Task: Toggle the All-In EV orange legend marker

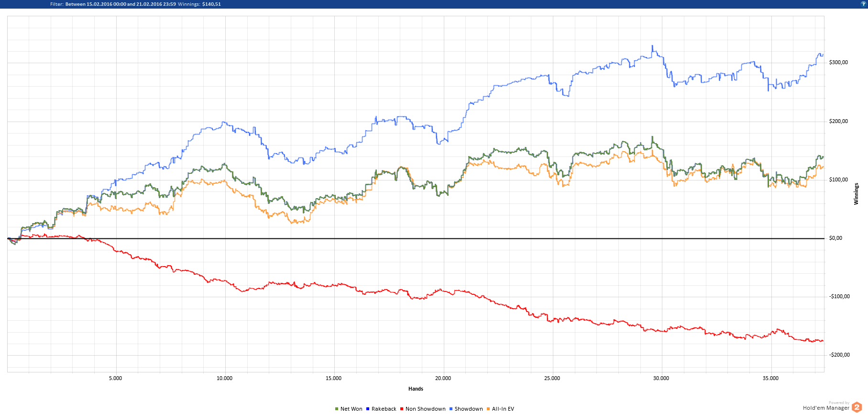Action: click(488, 409)
